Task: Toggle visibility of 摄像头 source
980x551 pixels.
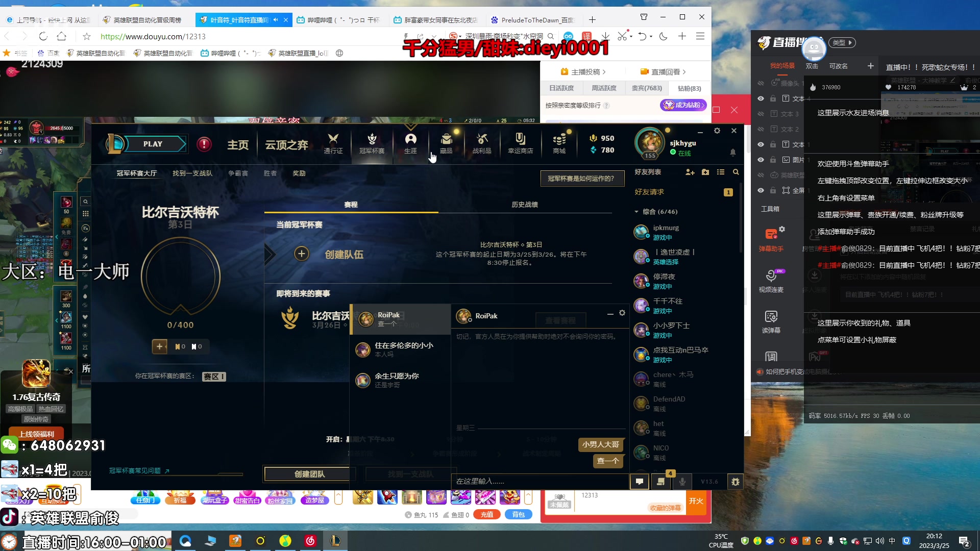Action: coord(761,83)
